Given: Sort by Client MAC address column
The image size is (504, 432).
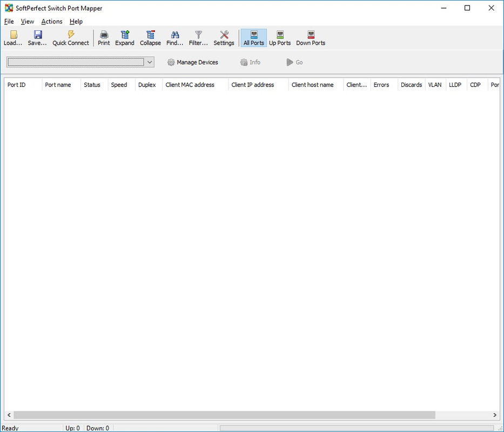Looking at the screenshot, I should pos(196,85).
